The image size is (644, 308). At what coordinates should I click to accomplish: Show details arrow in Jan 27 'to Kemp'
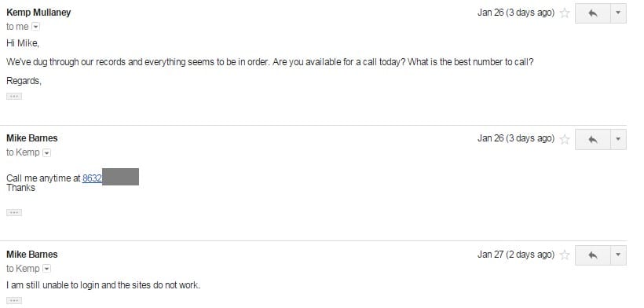click(47, 269)
